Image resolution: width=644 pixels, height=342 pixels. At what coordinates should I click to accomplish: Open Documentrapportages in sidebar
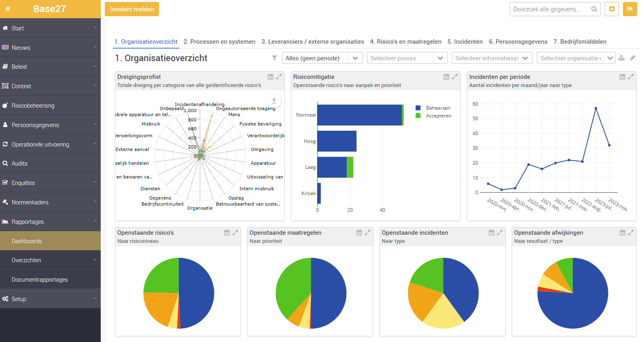(x=50, y=280)
